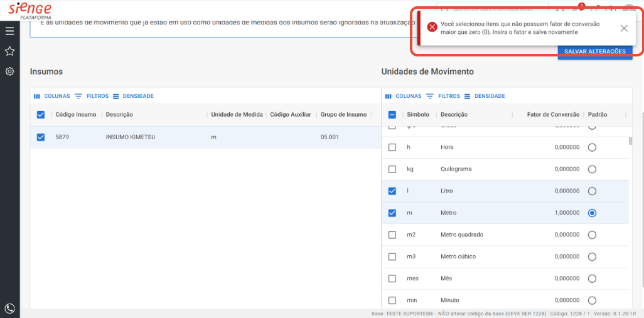The width and height of the screenshot is (644, 318).
Task: Sort by Código Auxiliar column header
Action: 291,115
